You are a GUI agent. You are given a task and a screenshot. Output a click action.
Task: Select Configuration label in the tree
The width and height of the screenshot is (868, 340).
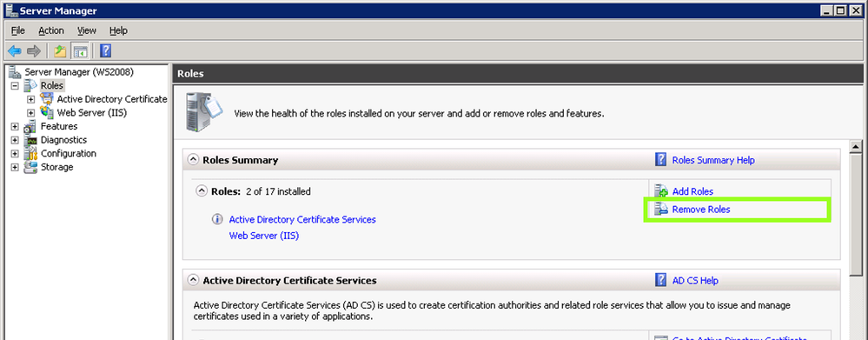coord(69,153)
